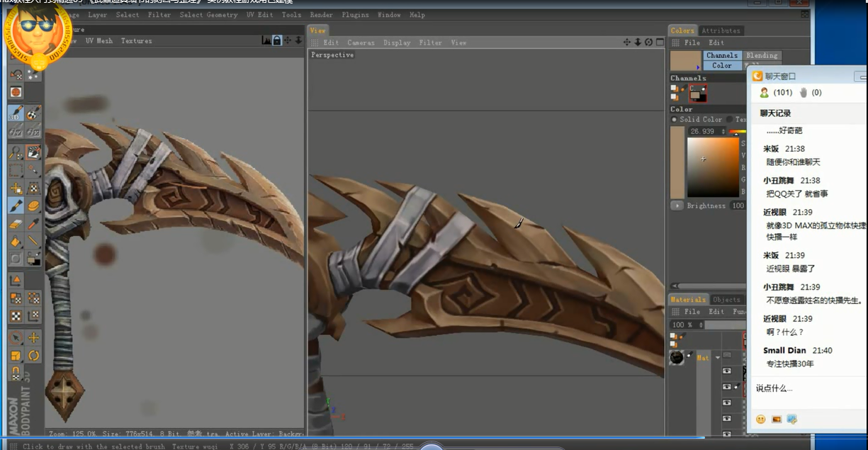Open File menu in Colors panel
This screenshot has height=450, width=868.
click(x=692, y=43)
